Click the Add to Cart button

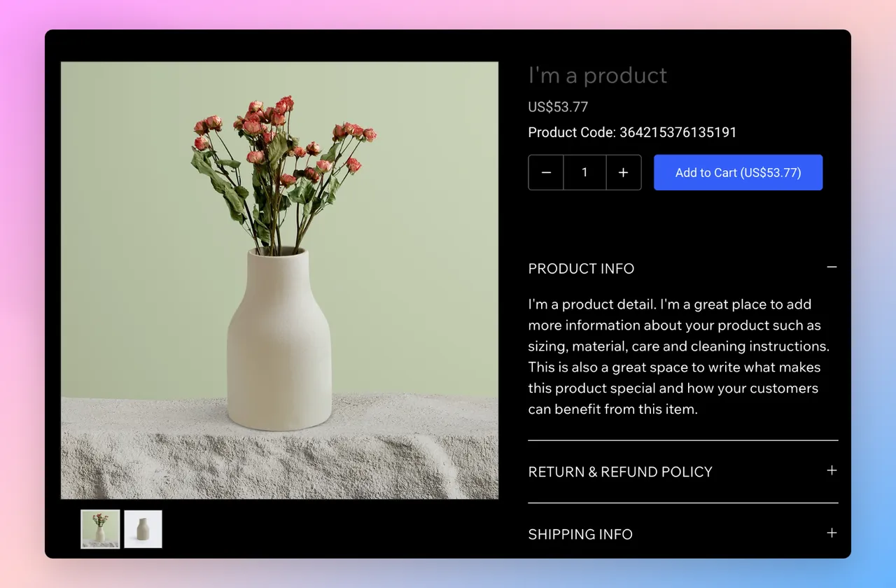(x=738, y=172)
